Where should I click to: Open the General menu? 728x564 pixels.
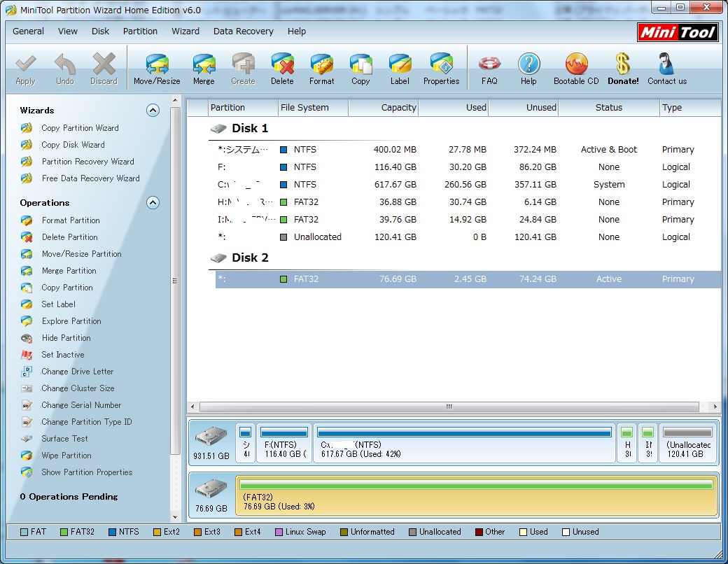(28, 31)
